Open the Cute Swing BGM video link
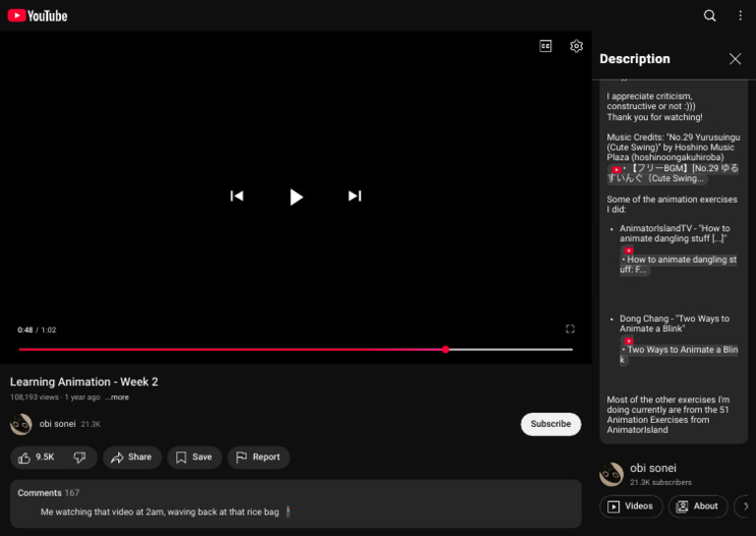This screenshot has width=756, height=536. click(x=672, y=173)
